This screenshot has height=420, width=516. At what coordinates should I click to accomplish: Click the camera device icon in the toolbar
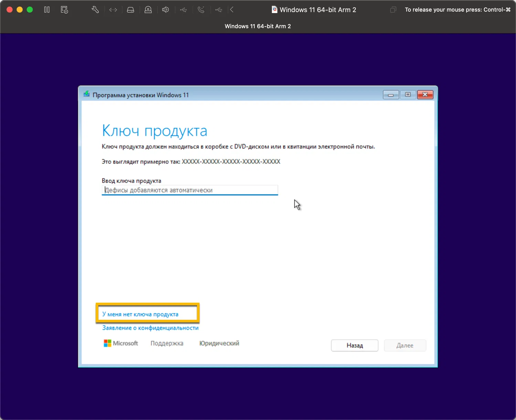[148, 10]
